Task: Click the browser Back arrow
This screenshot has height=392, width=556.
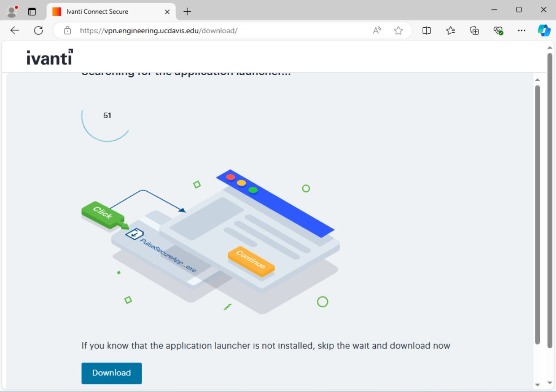Action: [x=14, y=30]
